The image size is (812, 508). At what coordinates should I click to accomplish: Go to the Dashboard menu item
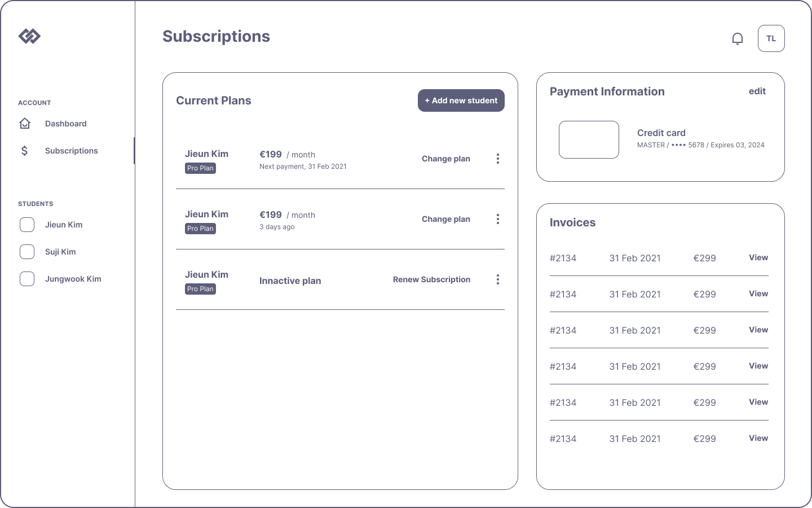click(x=66, y=124)
